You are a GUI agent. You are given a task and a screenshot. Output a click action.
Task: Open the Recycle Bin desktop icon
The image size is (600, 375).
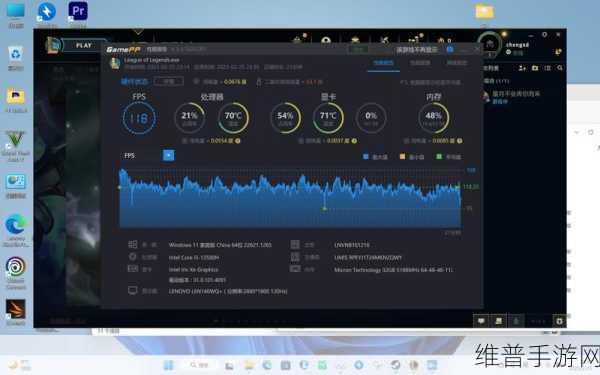[16, 55]
